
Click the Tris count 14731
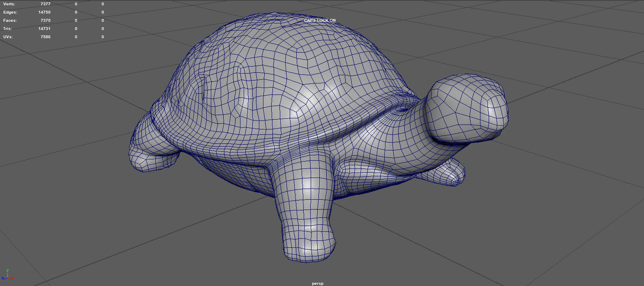pos(44,29)
